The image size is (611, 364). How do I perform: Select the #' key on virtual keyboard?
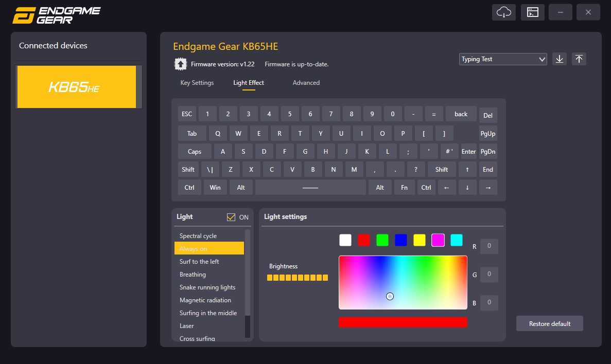tap(449, 152)
